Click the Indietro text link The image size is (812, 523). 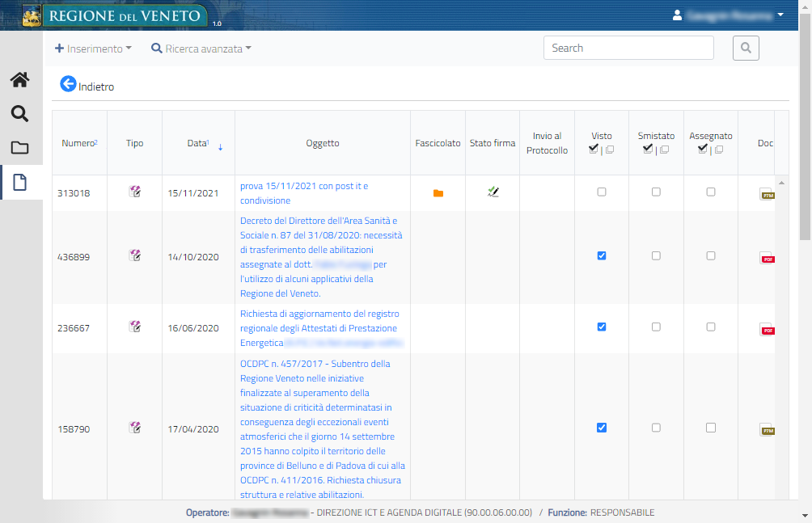pyautogui.click(x=96, y=86)
